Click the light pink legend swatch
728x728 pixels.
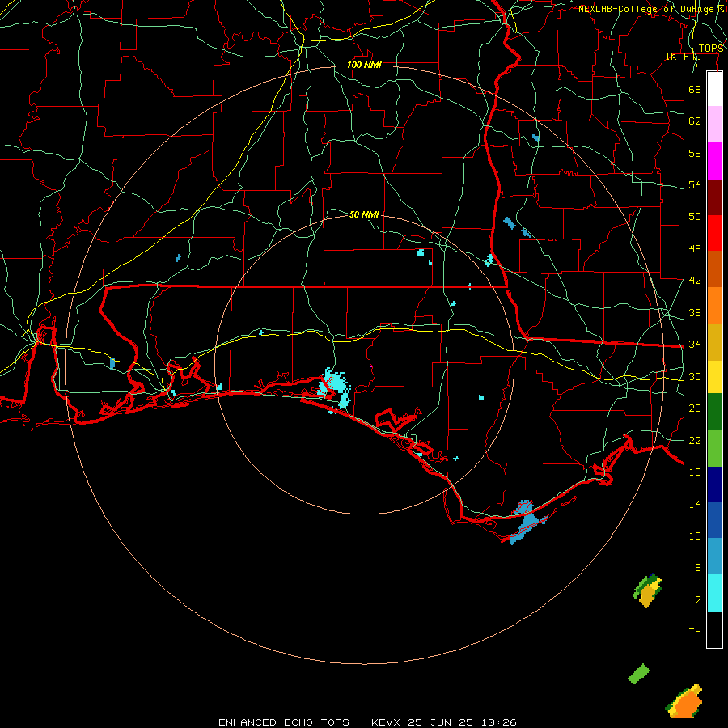point(714,125)
